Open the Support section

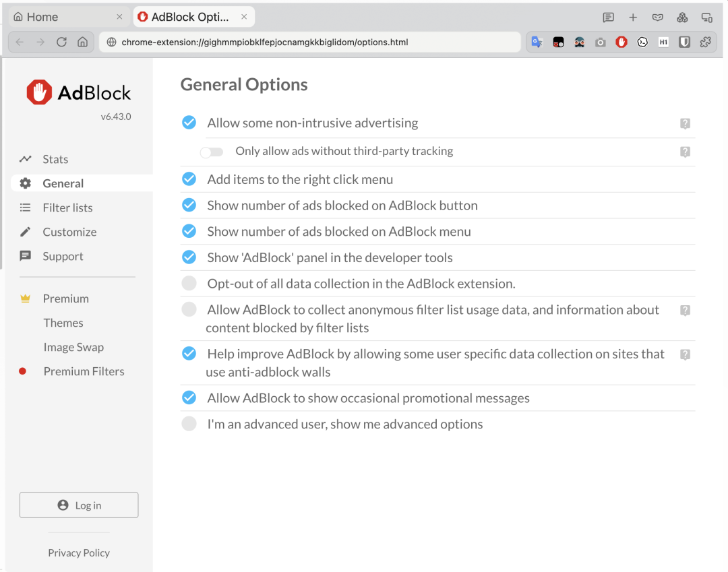click(x=63, y=256)
